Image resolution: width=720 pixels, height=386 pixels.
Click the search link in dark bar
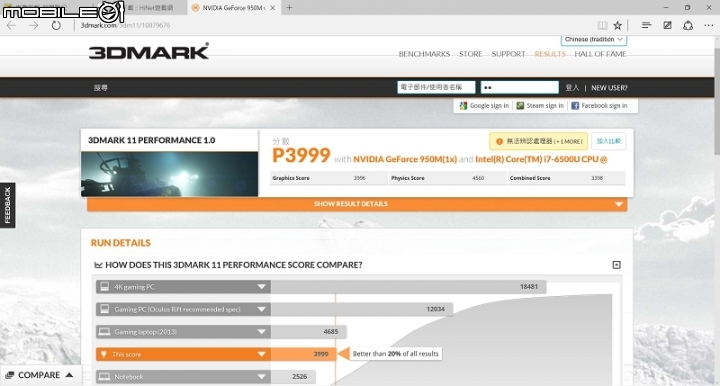(101, 88)
